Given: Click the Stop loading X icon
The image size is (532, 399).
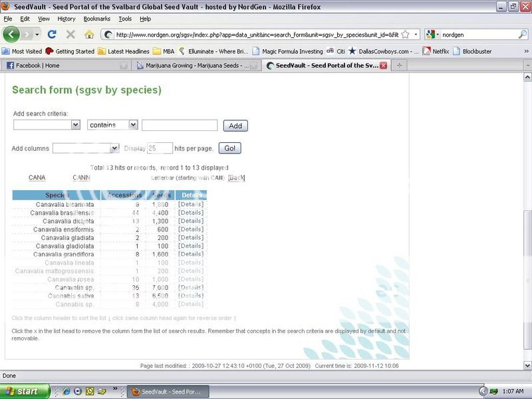Looking at the screenshot, I should [70, 35].
